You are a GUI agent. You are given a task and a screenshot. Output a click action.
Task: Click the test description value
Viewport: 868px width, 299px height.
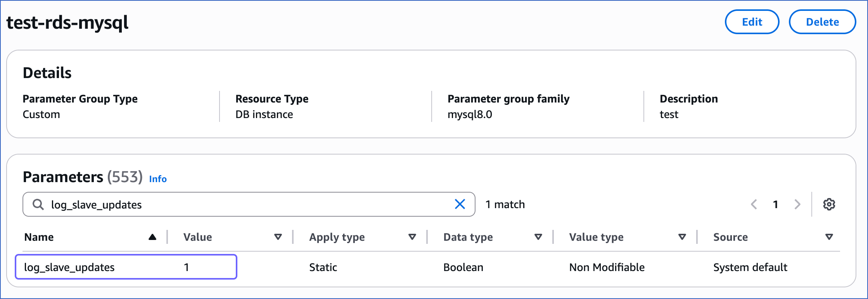pyautogui.click(x=669, y=115)
